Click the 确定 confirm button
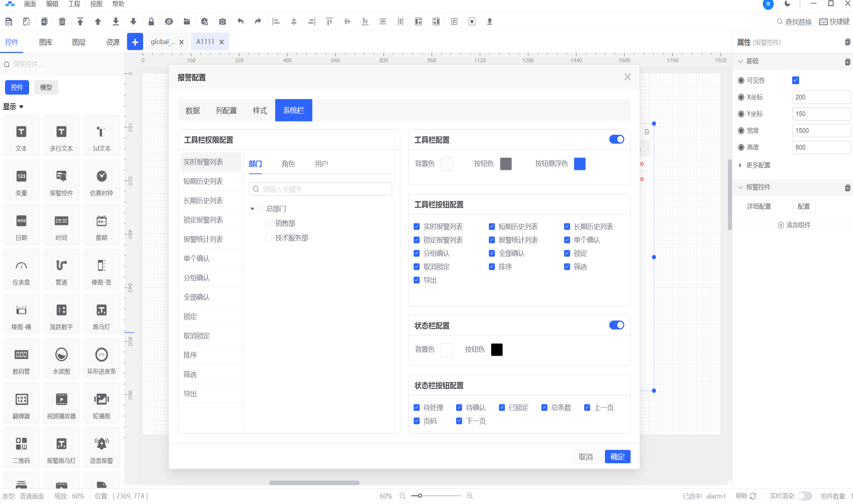 pos(617,457)
